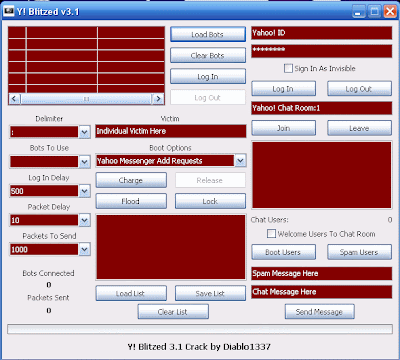Click the Yahoo Messenger Add Requests option text
The image size is (400, 360).
pyautogui.click(x=149, y=161)
